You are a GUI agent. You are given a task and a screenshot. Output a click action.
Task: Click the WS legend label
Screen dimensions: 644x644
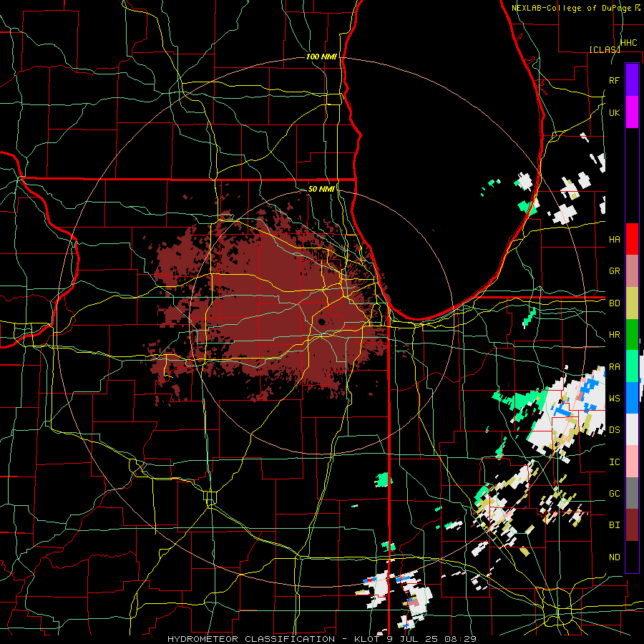tap(614, 399)
